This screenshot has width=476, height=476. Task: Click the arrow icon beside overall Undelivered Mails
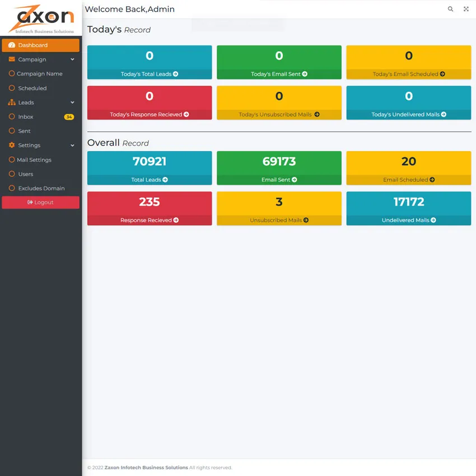point(433,220)
